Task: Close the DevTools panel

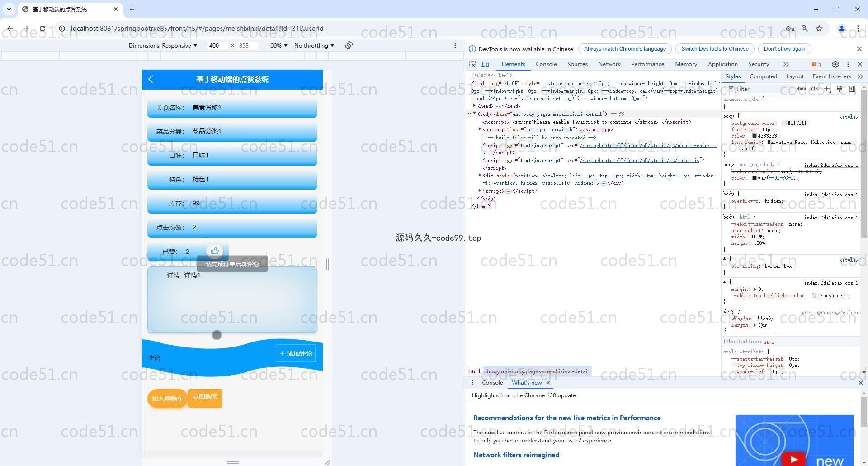Action: click(860, 64)
